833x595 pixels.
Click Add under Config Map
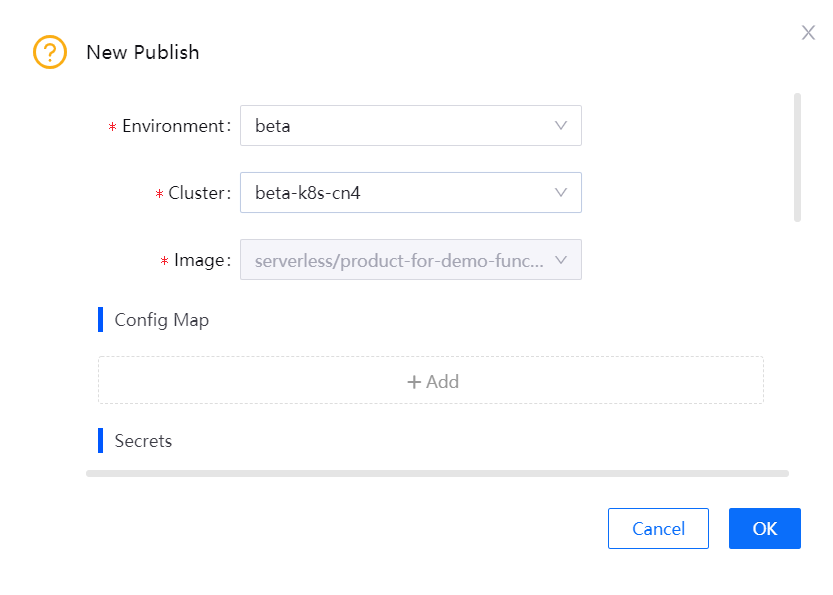click(x=432, y=381)
